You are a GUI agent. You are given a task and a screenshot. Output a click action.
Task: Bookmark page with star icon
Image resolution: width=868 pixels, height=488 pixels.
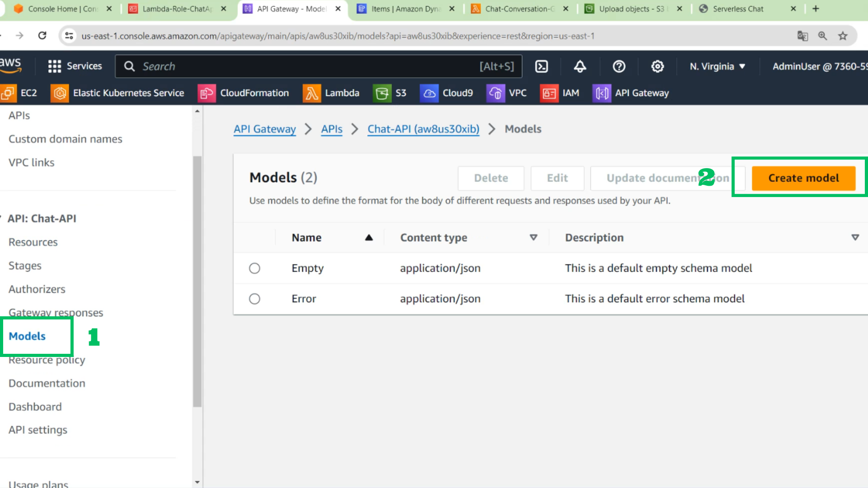(x=843, y=36)
